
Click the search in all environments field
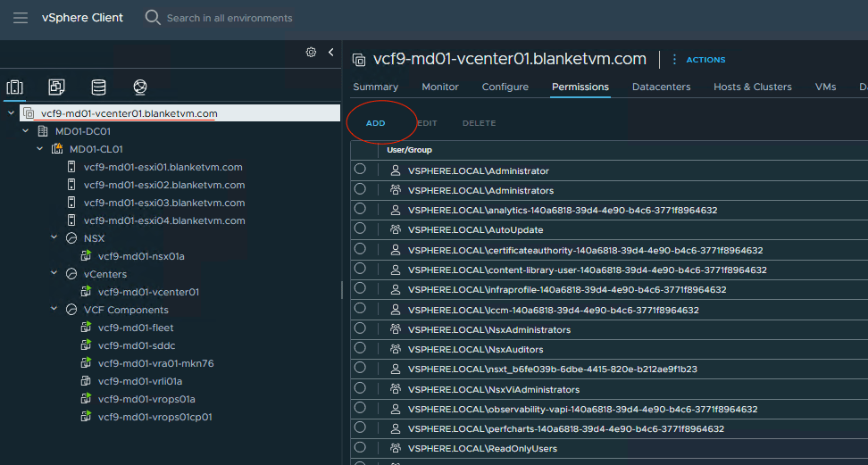tap(230, 18)
